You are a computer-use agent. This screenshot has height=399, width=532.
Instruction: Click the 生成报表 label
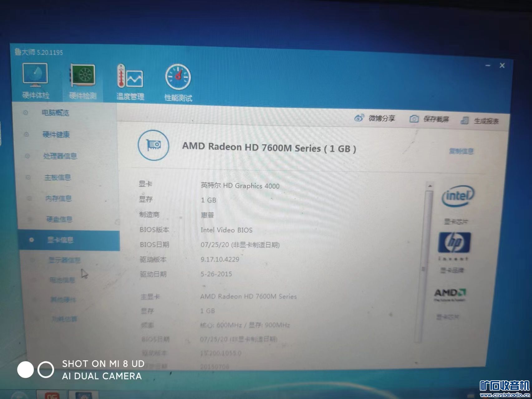coord(486,121)
